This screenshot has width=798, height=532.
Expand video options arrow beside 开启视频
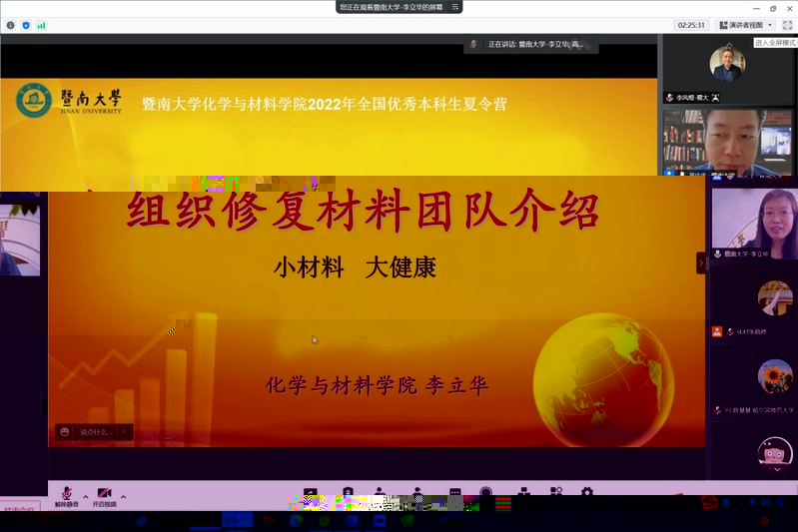tap(124, 496)
